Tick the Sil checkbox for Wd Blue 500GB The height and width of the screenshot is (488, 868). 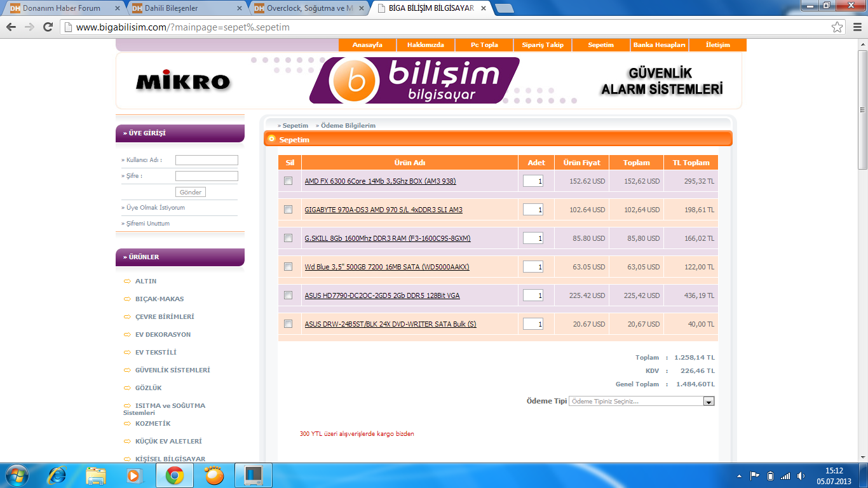(288, 266)
